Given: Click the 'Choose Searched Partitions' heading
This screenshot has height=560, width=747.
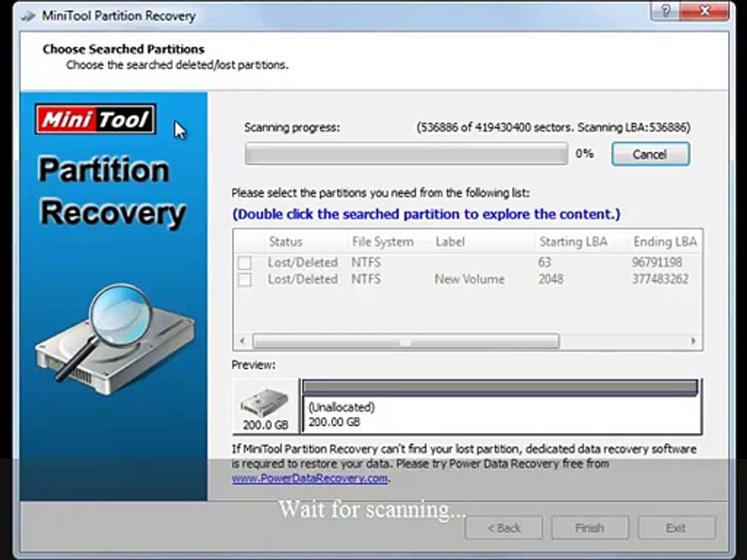Looking at the screenshot, I should tap(123, 49).
